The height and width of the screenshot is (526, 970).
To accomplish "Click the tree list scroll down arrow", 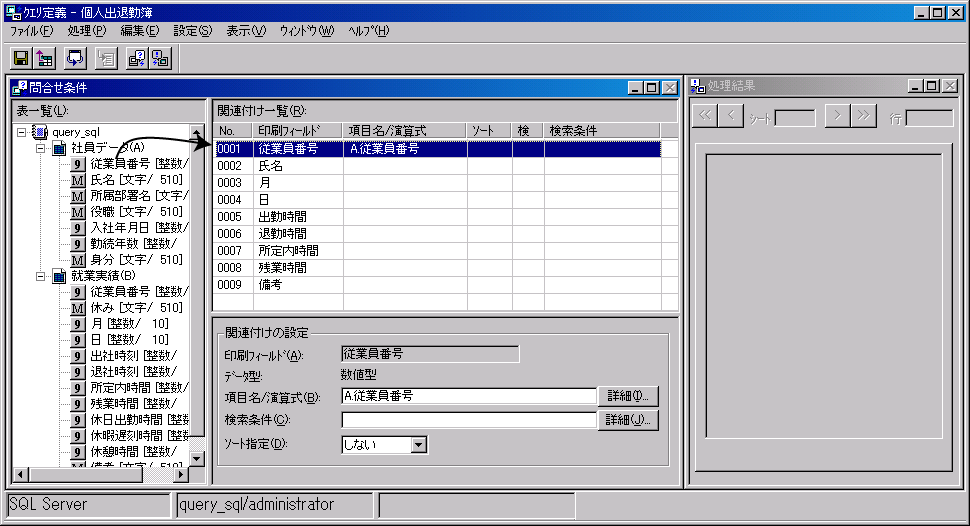I will [x=197, y=458].
